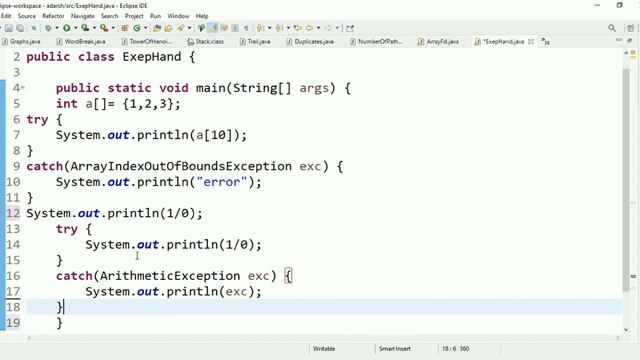640x360 pixels.
Task: Click the Save All toolbar icon
Action: pos(20,28)
